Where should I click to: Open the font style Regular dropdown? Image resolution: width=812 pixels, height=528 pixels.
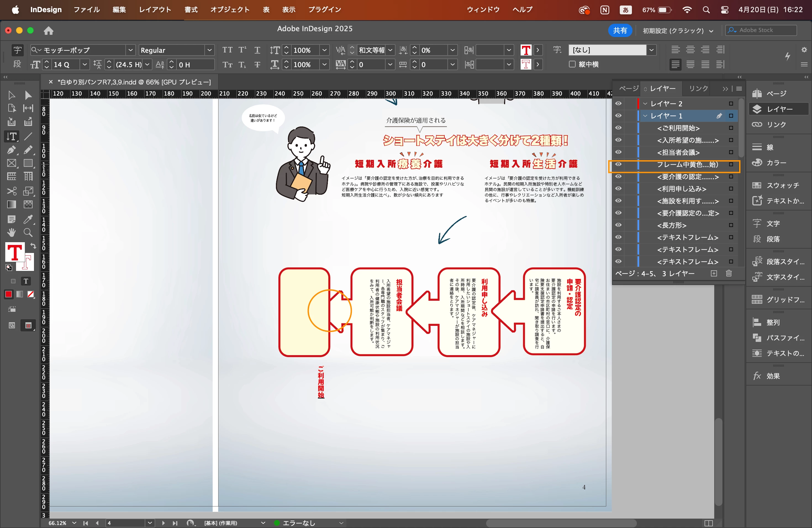209,50
